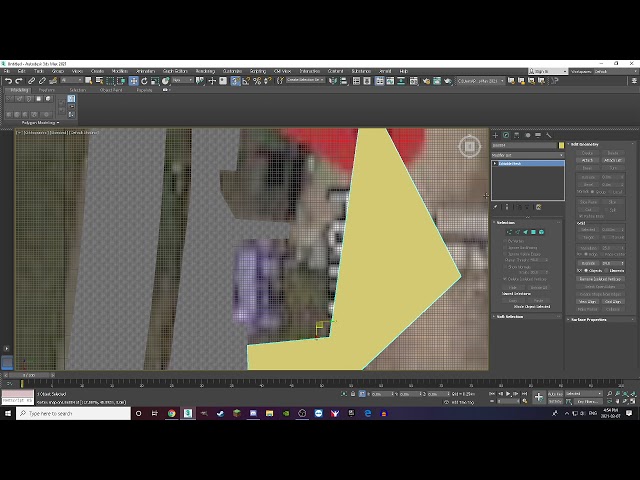Toggle the Angle Snap button
This screenshot has width=640, height=480.
[246, 81]
